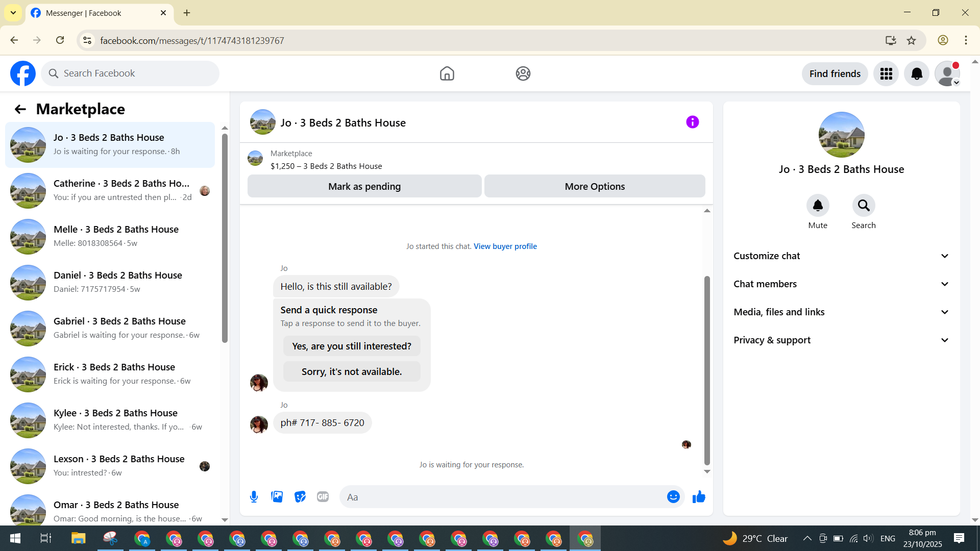
Task: Expand Media, files and links section
Action: click(841, 312)
